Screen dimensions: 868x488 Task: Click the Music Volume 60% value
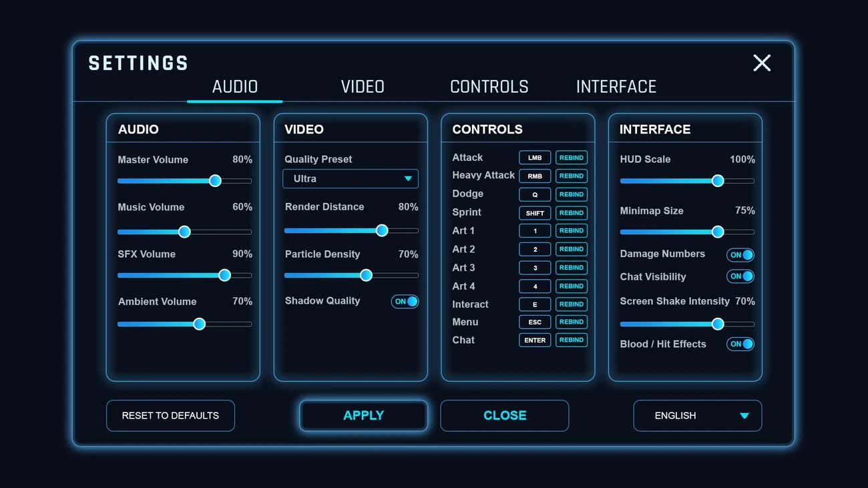(242, 207)
